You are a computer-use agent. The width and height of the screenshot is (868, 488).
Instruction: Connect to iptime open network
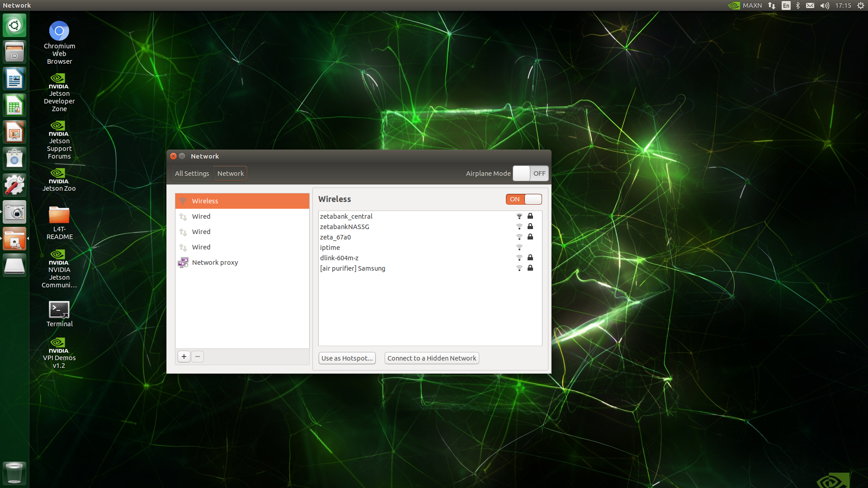coord(430,248)
